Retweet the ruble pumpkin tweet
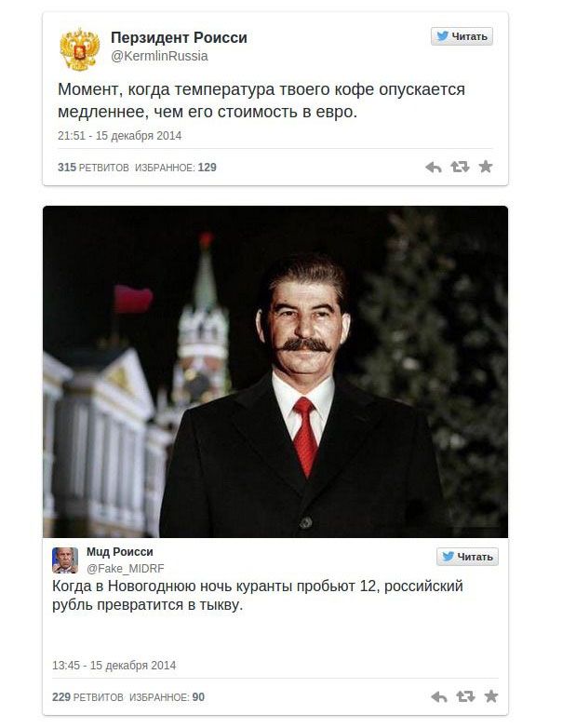 (465, 696)
